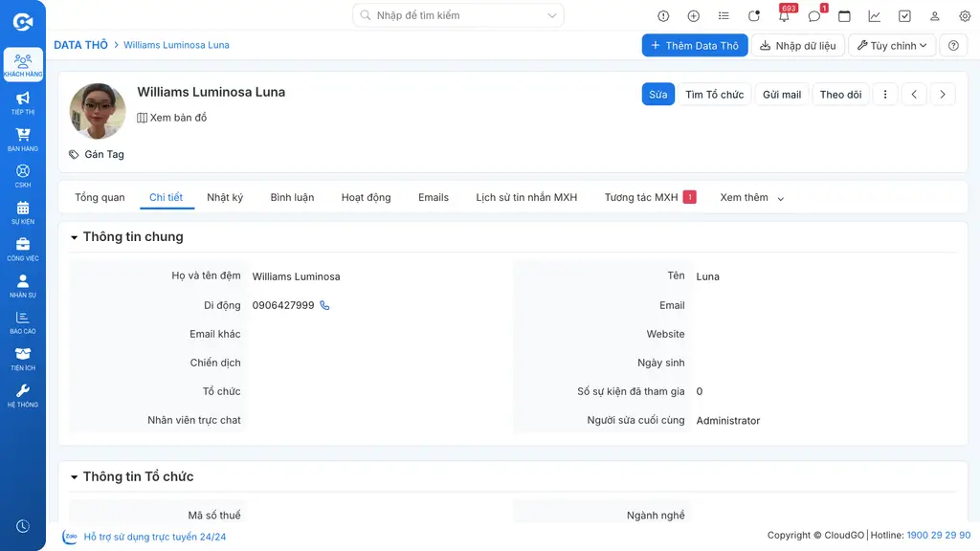
Task: Open the Bán Hàng cart module
Action: (23, 140)
